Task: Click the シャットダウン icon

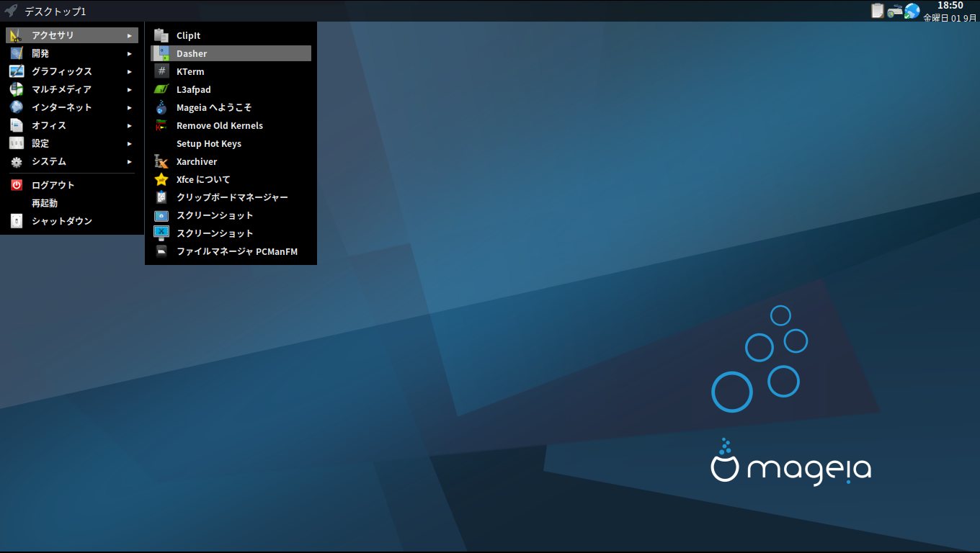Action: [x=17, y=221]
